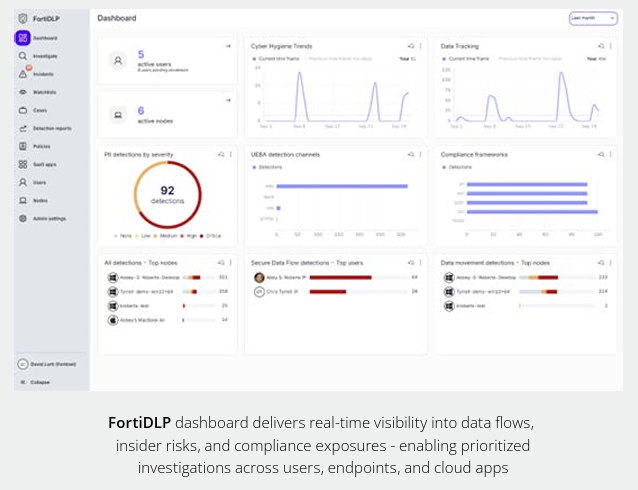Open the Last month time range dropdown
This screenshot has width=638, height=490.
coord(593,18)
